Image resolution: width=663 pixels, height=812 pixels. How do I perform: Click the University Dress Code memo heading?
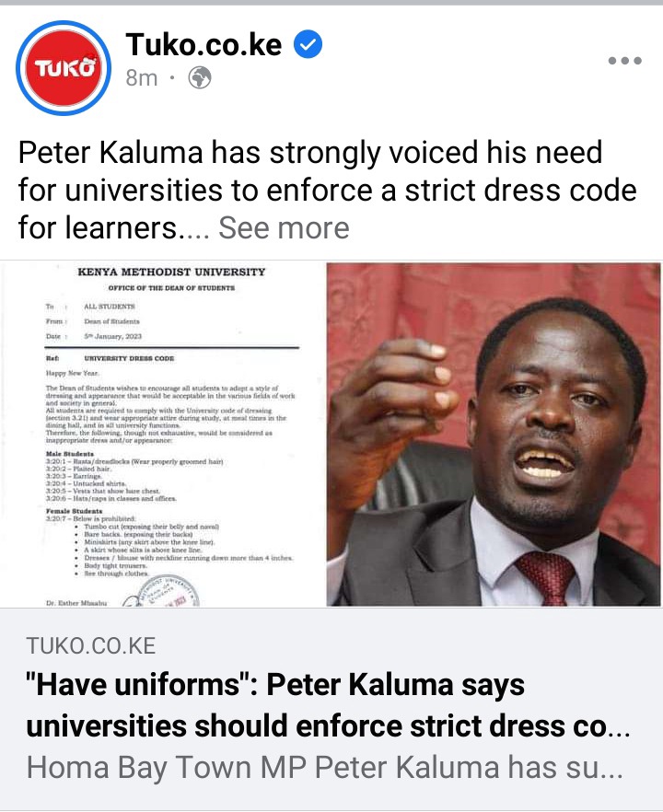(129, 358)
